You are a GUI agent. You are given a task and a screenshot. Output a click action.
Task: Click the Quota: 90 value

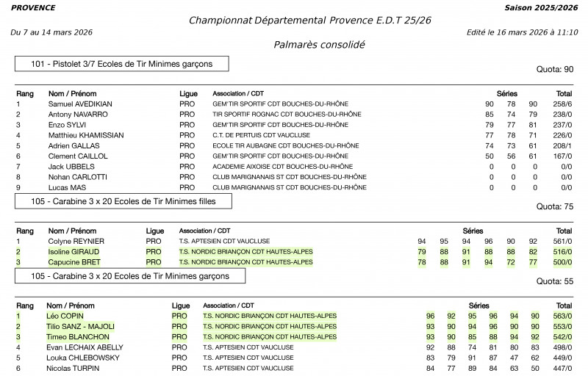click(557, 70)
